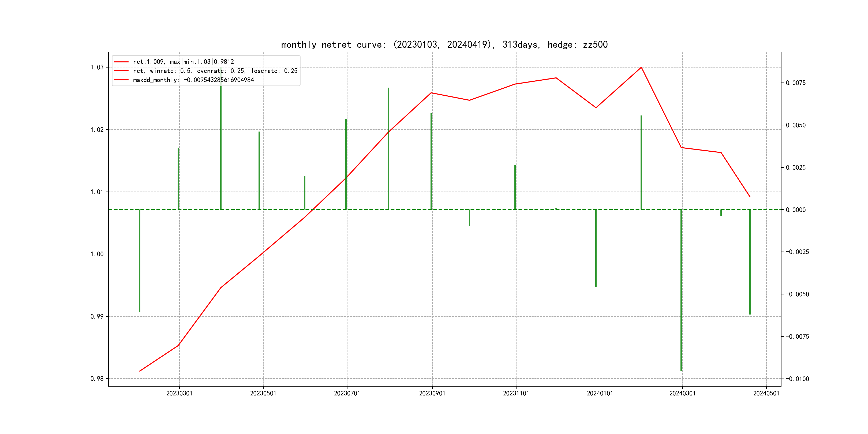Click the 20230501 x-axis label
The width and height of the screenshot is (868, 434).
coord(263,393)
